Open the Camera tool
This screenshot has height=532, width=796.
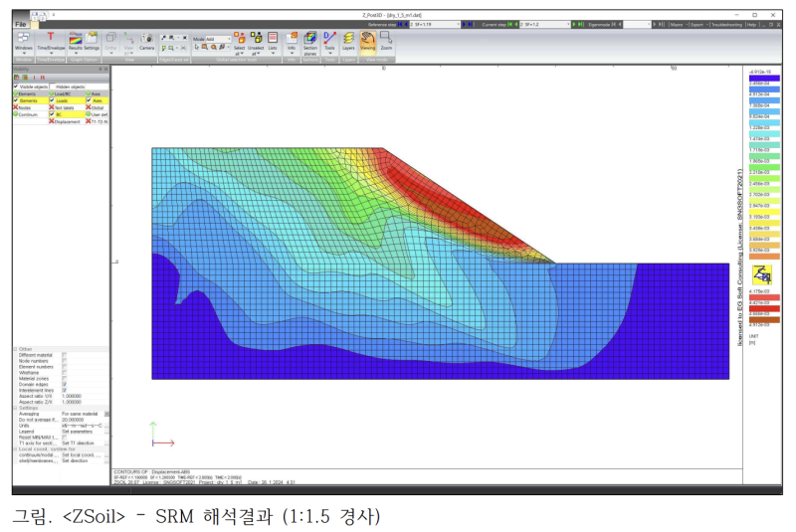pos(146,42)
